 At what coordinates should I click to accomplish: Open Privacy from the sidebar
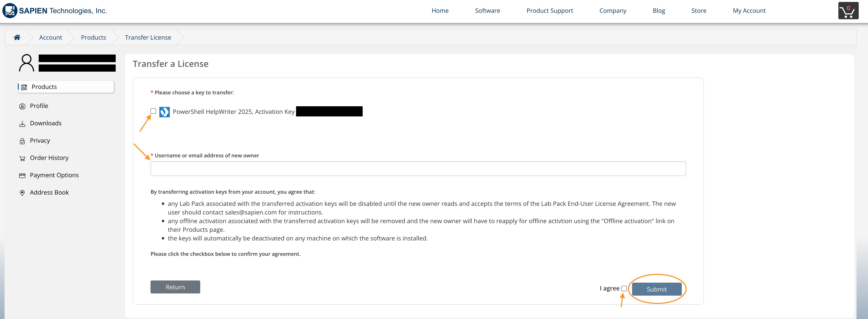40,140
